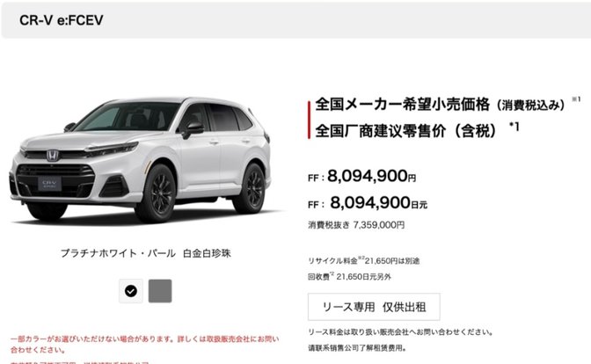Viewport: 591px width, 364px height.
Task: Open the ※1 footnote beside 消費税込み
Action: click(x=576, y=99)
